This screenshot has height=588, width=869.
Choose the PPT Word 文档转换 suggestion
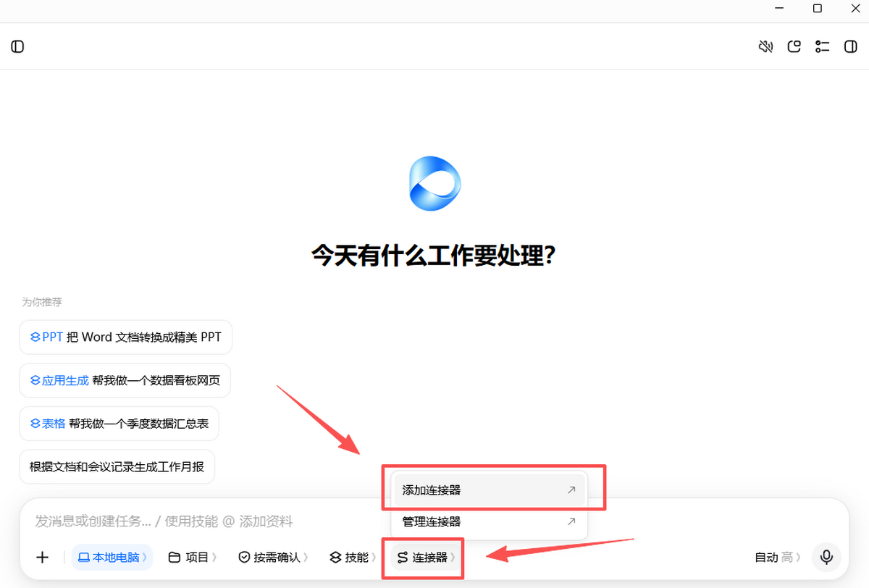pos(126,337)
